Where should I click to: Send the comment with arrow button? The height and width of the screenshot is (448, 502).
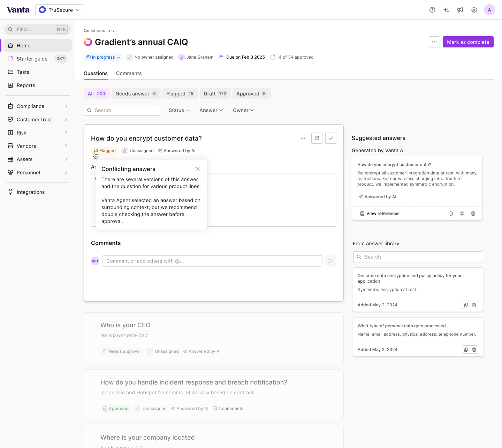pos(331,261)
